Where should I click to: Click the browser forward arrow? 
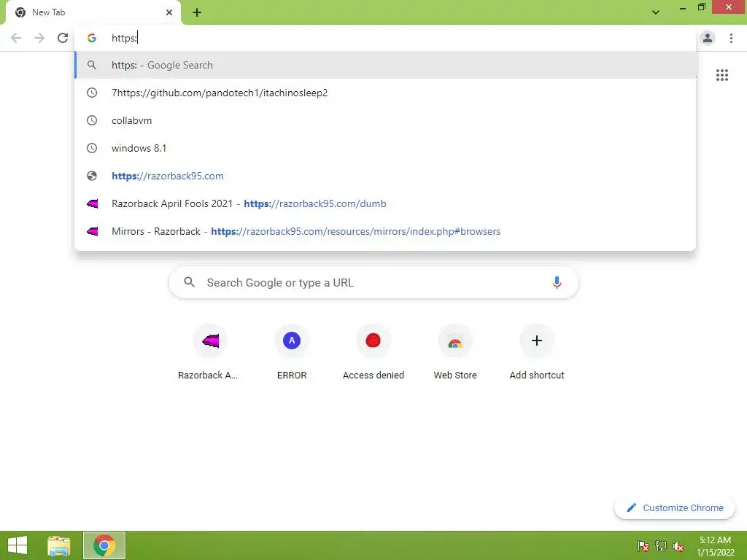click(39, 38)
